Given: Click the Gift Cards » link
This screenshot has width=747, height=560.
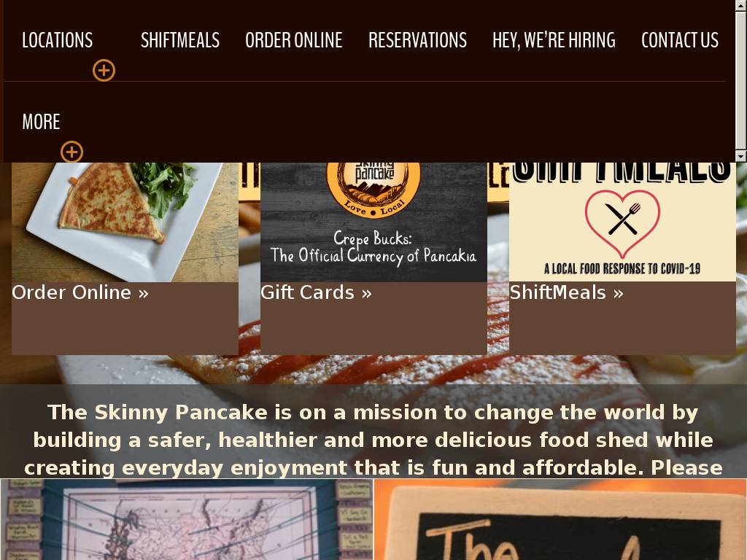Looking at the screenshot, I should (316, 292).
